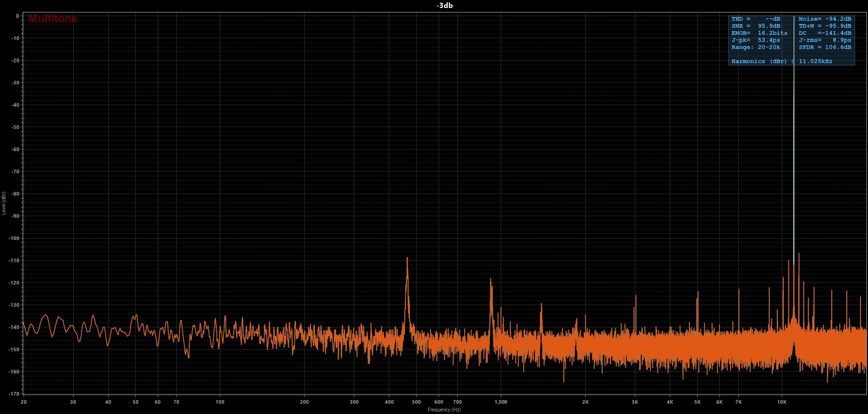This screenshot has width=868, height=414.
Task: Click the Frequency (Hz) axis label
Action: click(x=444, y=410)
